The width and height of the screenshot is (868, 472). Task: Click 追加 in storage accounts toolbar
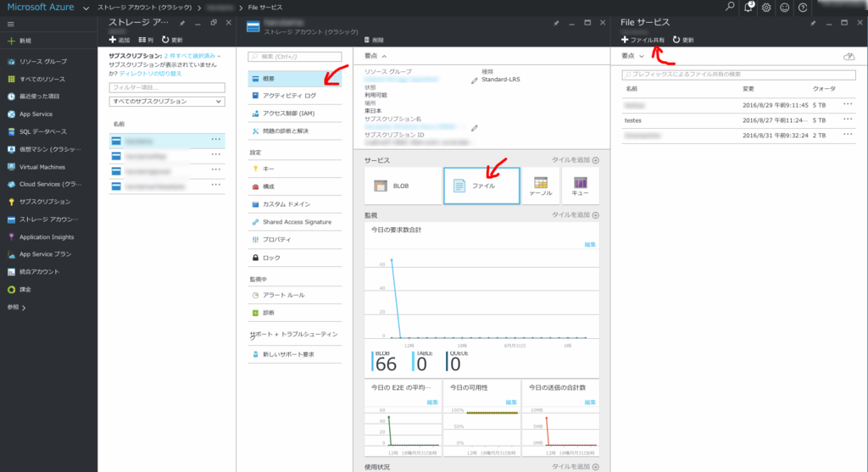pyautogui.click(x=119, y=40)
